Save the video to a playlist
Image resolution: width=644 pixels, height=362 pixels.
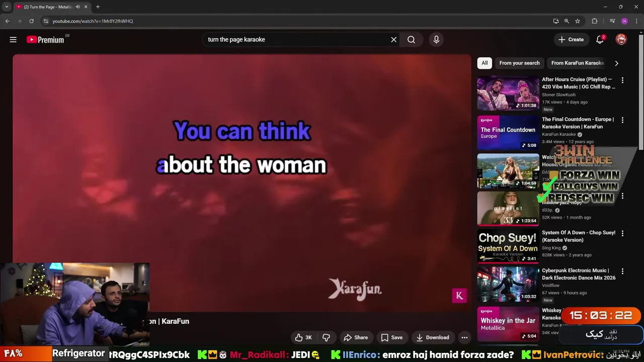392,337
